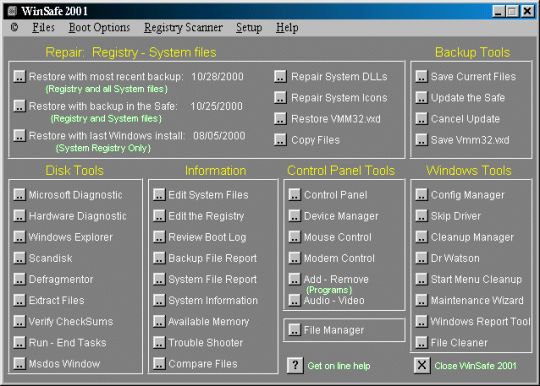Click button for Restore with backup in the Safe
The height and width of the screenshot is (386, 540).
20,106
